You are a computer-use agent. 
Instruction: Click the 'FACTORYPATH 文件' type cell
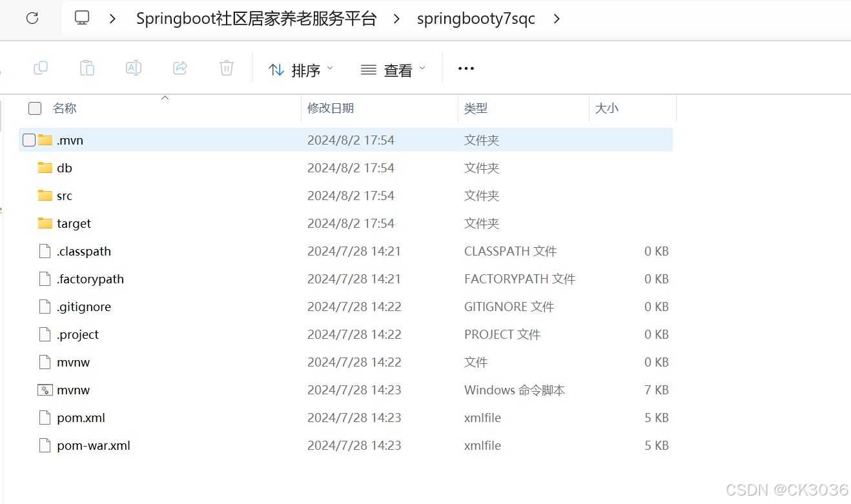click(x=520, y=279)
